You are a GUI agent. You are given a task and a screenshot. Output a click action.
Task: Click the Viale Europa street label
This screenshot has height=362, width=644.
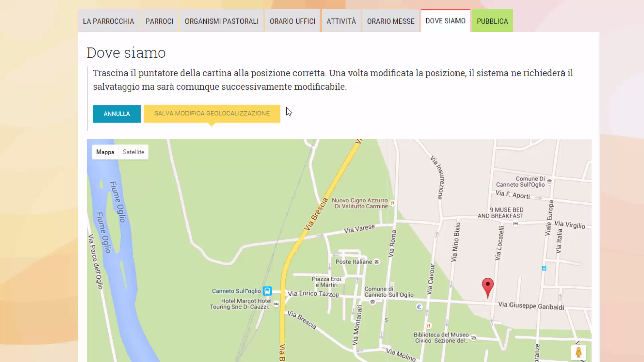pos(549,218)
